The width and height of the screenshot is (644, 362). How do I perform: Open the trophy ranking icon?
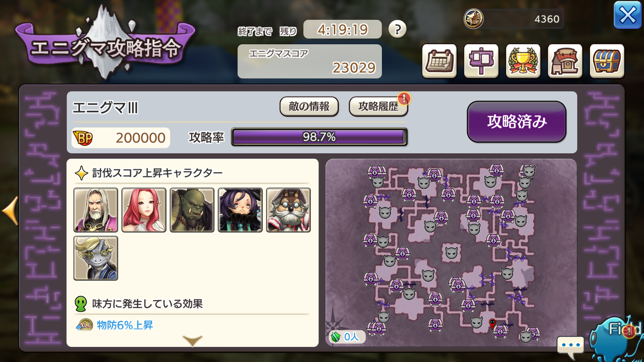coord(523,61)
